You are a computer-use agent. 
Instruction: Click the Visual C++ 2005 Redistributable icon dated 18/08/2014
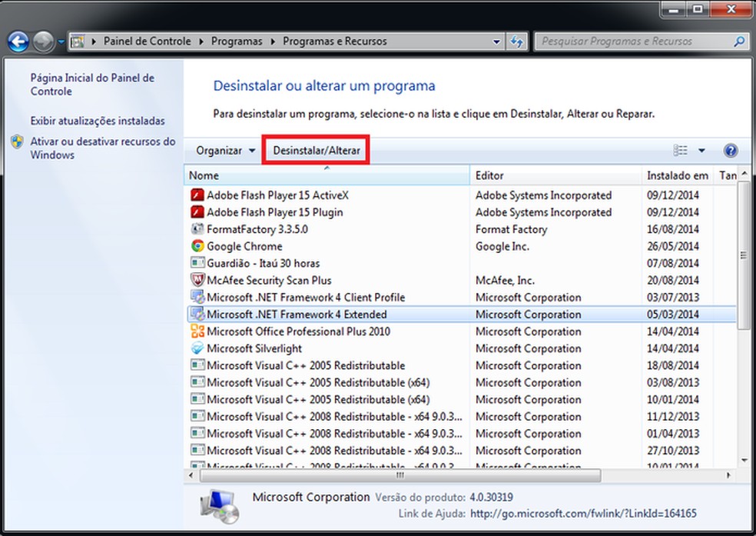click(x=197, y=365)
